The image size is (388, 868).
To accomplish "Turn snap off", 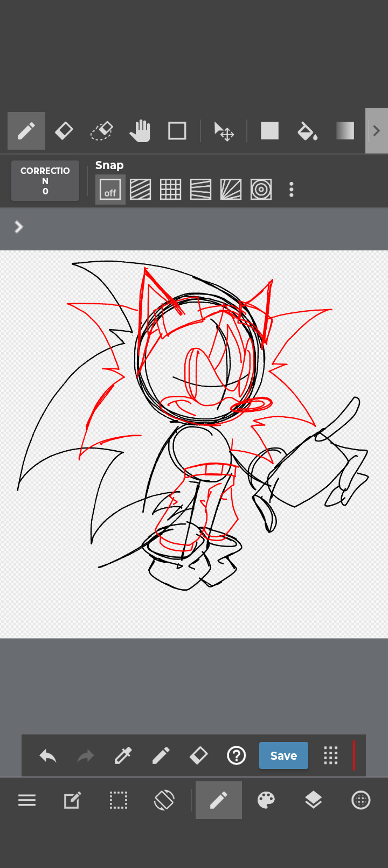I will click(x=110, y=190).
